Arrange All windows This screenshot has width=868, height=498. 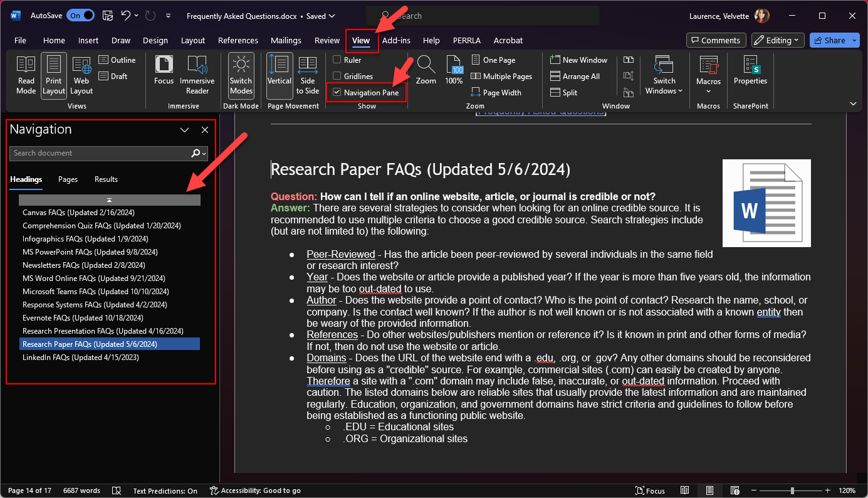pos(575,77)
